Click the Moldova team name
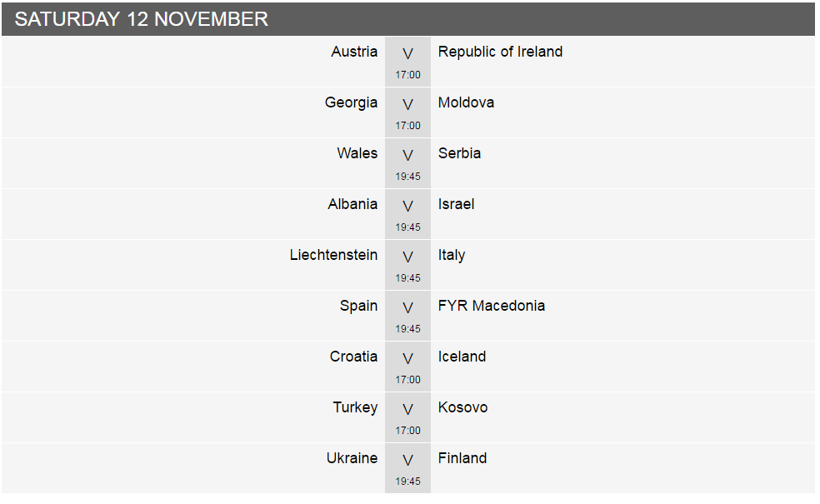This screenshot has height=504, width=820. [466, 102]
